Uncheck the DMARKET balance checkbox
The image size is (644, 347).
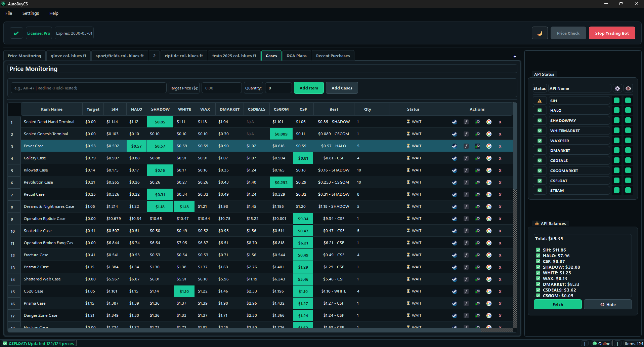pyautogui.click(x=538, y=284)
